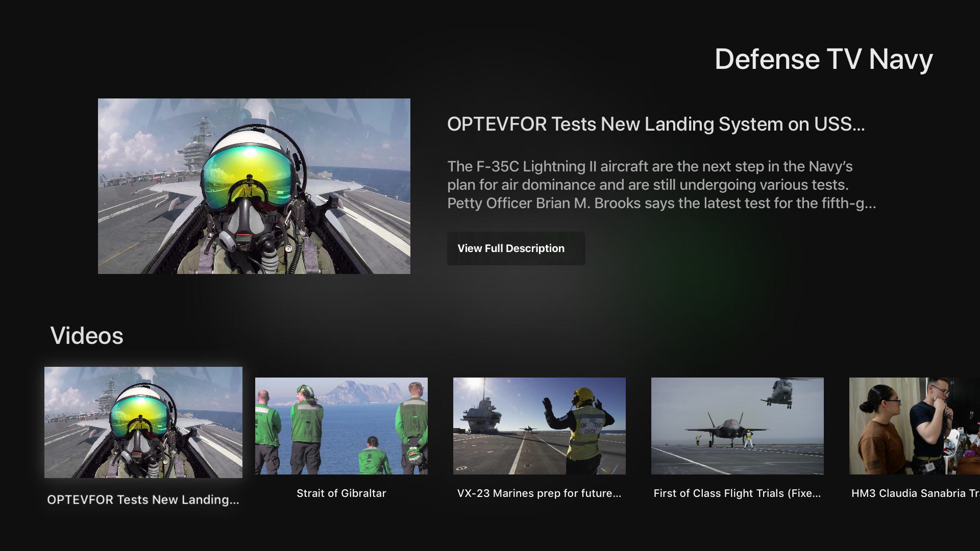Click the 'Strait of Gibraltar' caption
This screenshot has width=980, height=551.
pos(341,493)
